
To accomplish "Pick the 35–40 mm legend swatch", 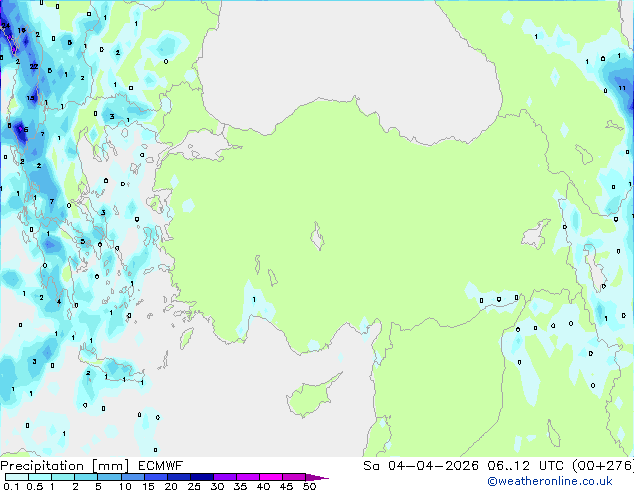I will click(247, 477).
